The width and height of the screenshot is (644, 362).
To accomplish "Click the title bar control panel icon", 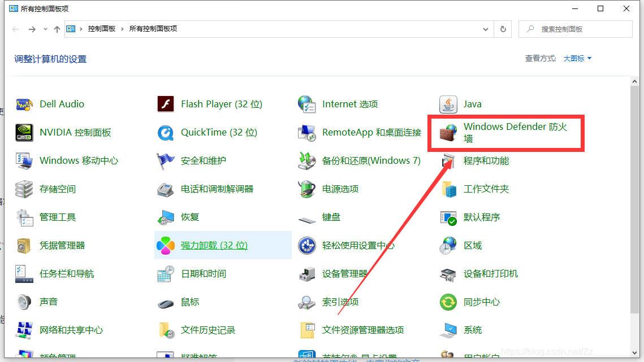I will (x=13, y=8).
